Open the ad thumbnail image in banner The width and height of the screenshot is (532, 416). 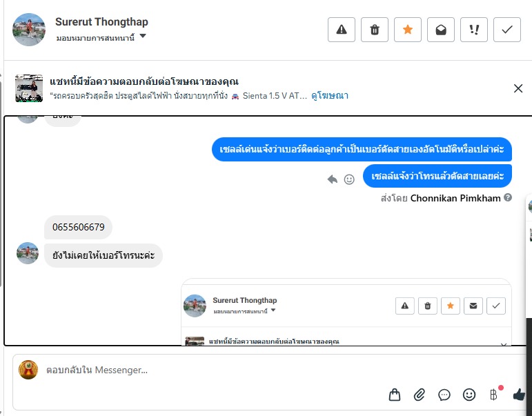[x=29, y=88]
